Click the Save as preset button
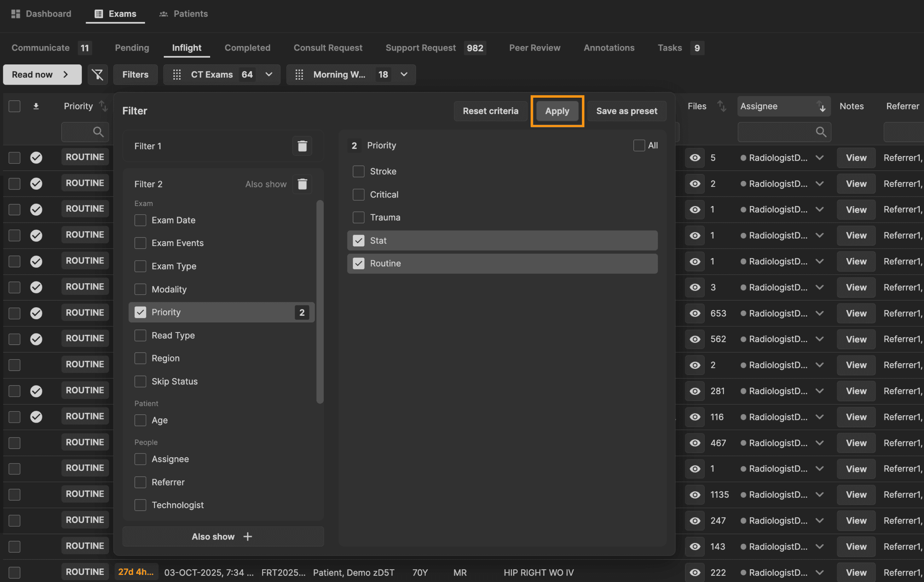Screen dimensions: 924x582 click(626, 111)
